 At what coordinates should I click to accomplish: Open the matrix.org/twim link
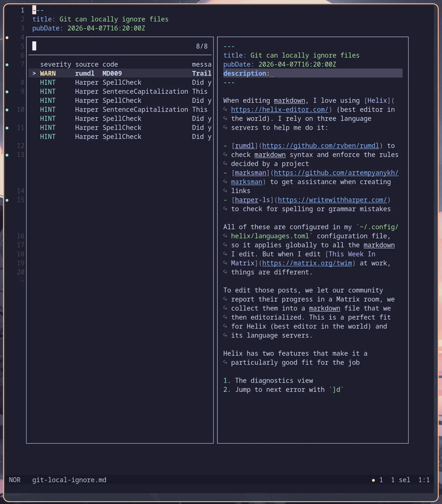[x=307, y=263]
